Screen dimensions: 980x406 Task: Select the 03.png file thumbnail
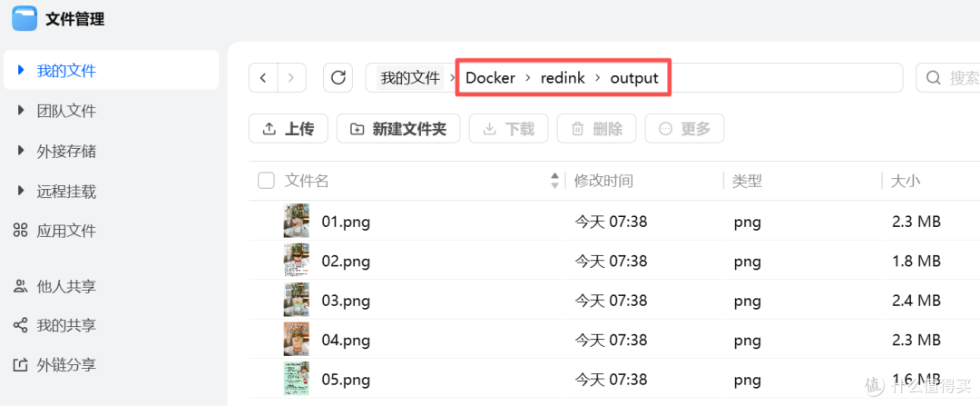(x=296, y=300)
